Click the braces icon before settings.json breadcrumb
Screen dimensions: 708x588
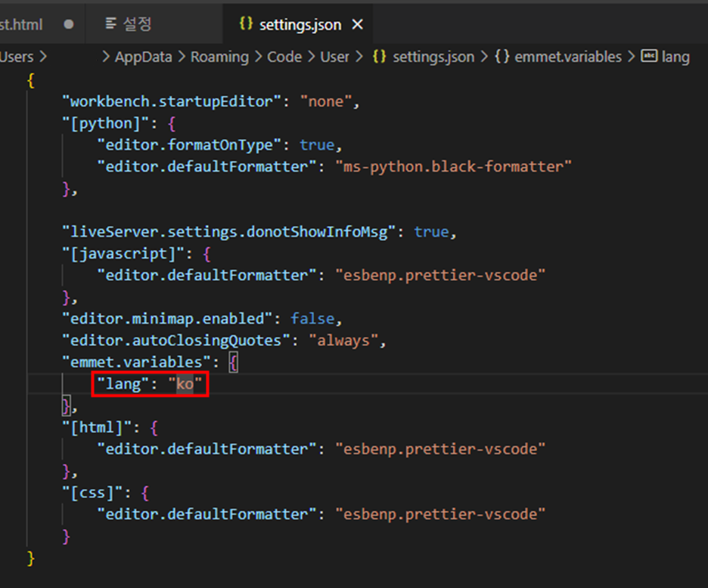[380, 57]
